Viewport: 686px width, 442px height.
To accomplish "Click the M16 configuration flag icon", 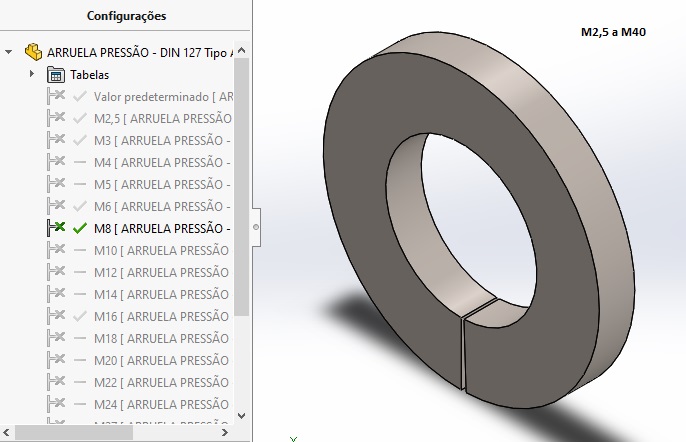I will (x=56, y=316).
